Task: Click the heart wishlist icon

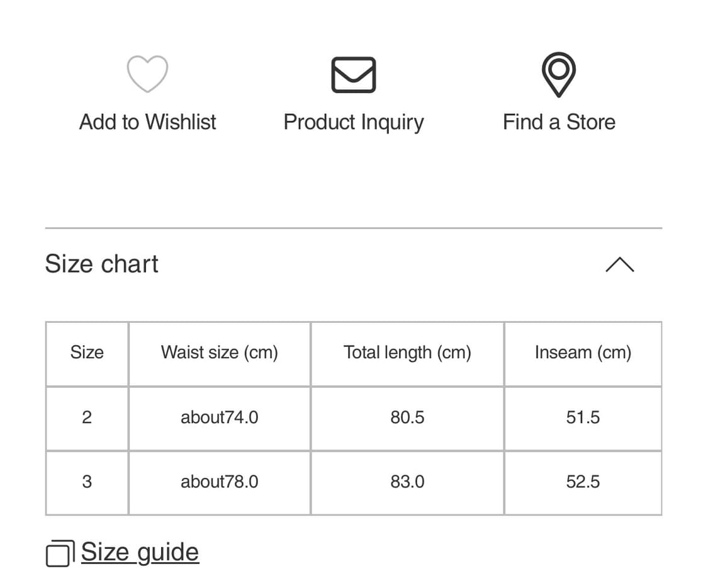Action: (147, 74)
